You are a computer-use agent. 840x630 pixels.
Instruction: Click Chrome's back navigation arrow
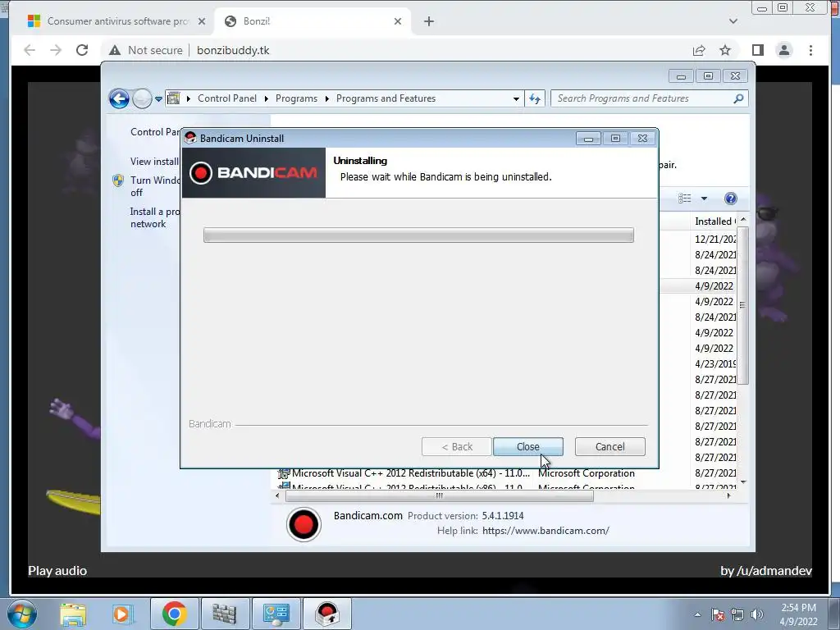point(30,50)
